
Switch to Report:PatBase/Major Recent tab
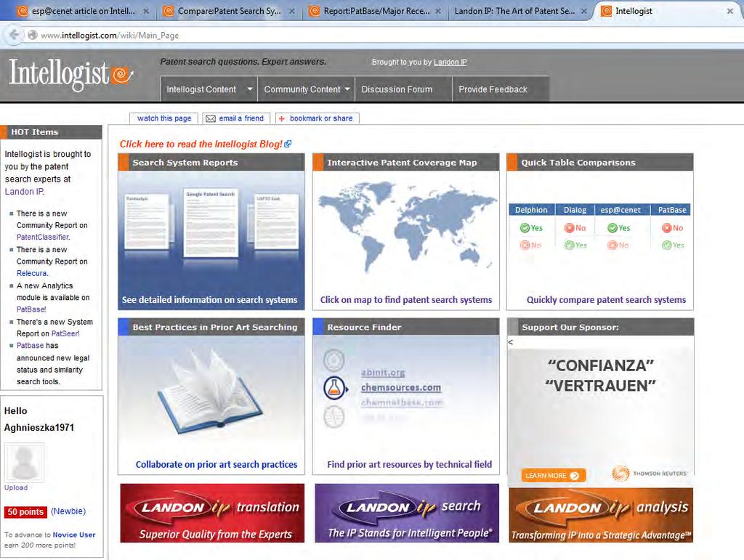click(375, 11)
